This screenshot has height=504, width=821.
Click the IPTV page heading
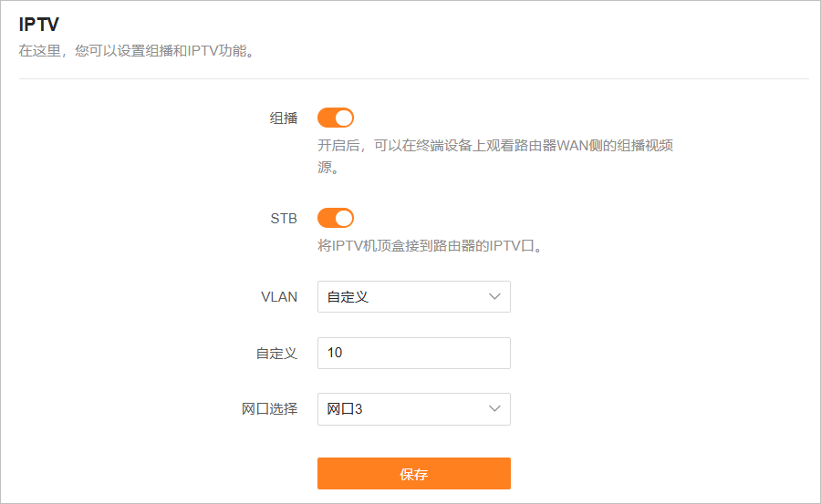click(39, 25)
